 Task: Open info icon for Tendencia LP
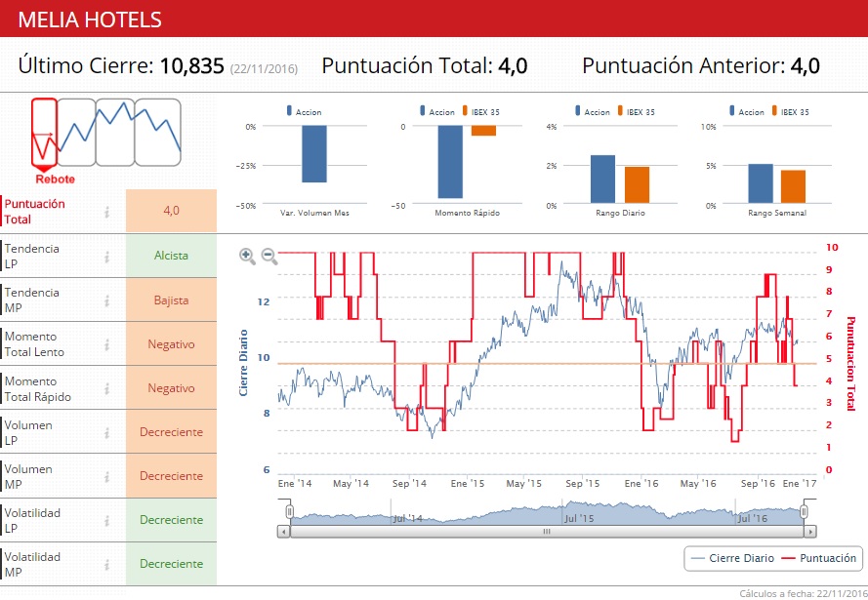106,256
